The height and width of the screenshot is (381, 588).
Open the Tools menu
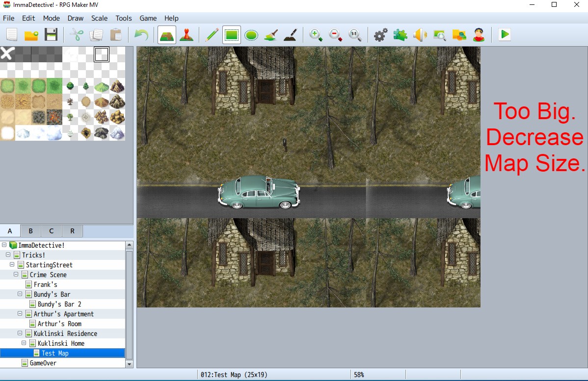coord(124,18)
